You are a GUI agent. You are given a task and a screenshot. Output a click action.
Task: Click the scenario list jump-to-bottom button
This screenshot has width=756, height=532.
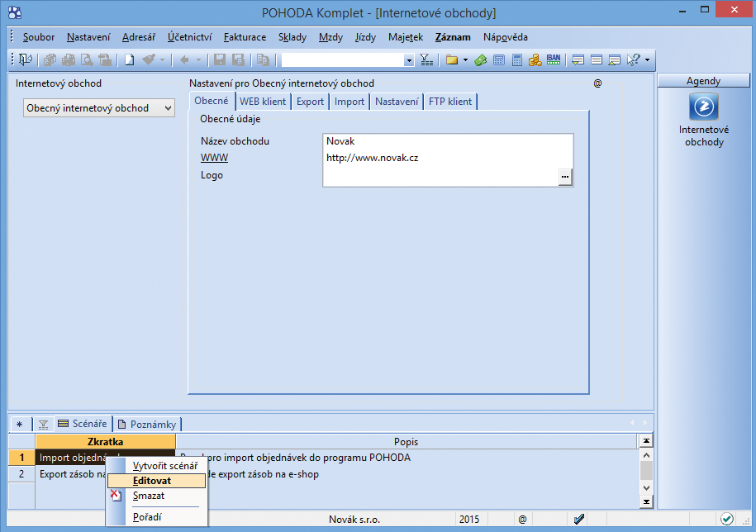pyautogui.click(x=646, y=501)
